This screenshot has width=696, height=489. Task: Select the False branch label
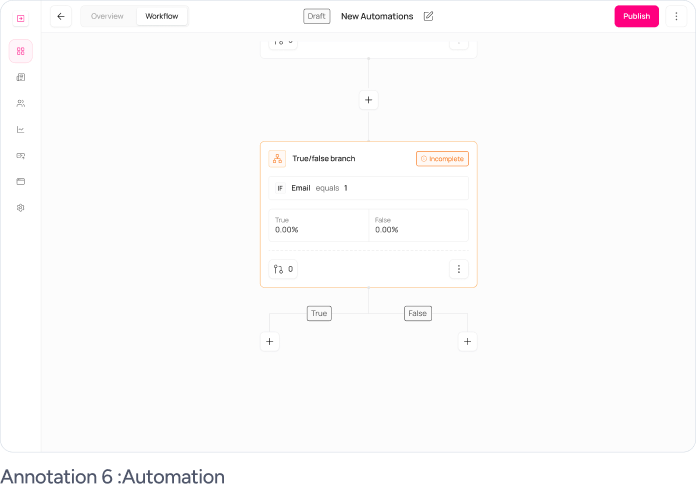[418, 313]
